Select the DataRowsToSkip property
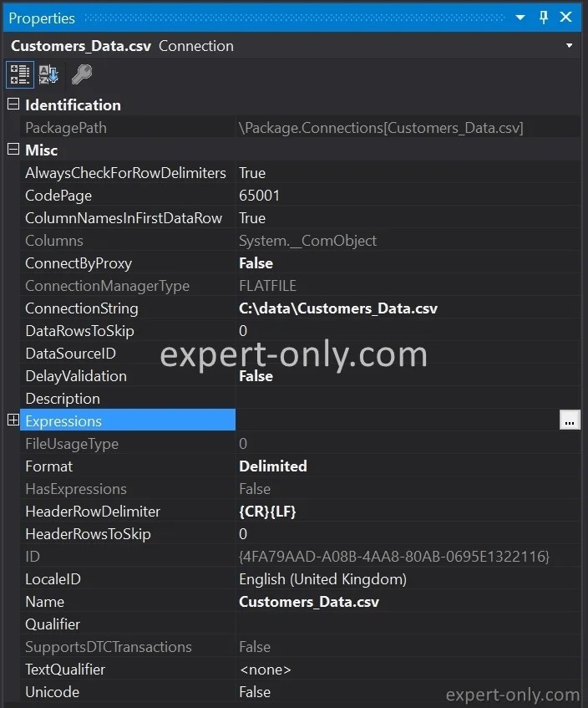This screenshot has height=708, width=588. pyautogui.click(x=79, y=331)
